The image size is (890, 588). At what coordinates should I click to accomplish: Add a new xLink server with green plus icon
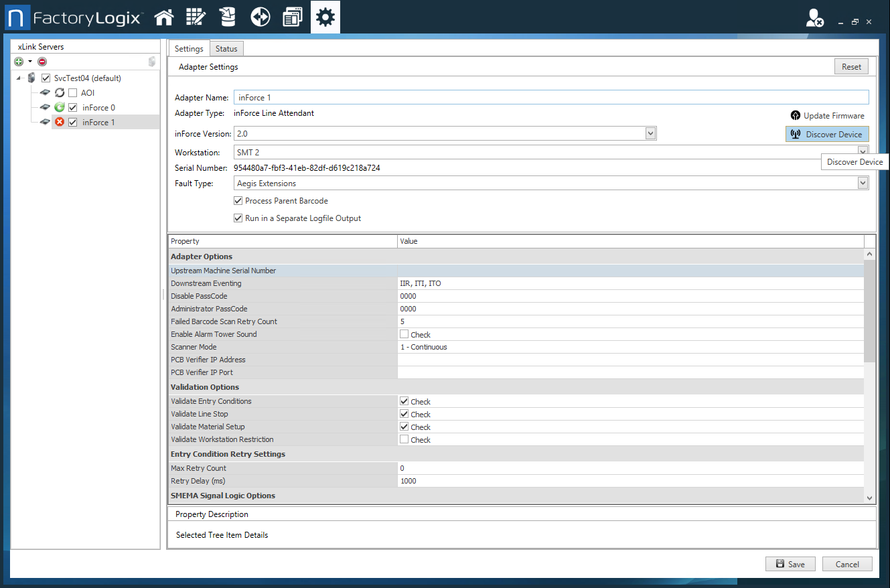click(18, 61)
